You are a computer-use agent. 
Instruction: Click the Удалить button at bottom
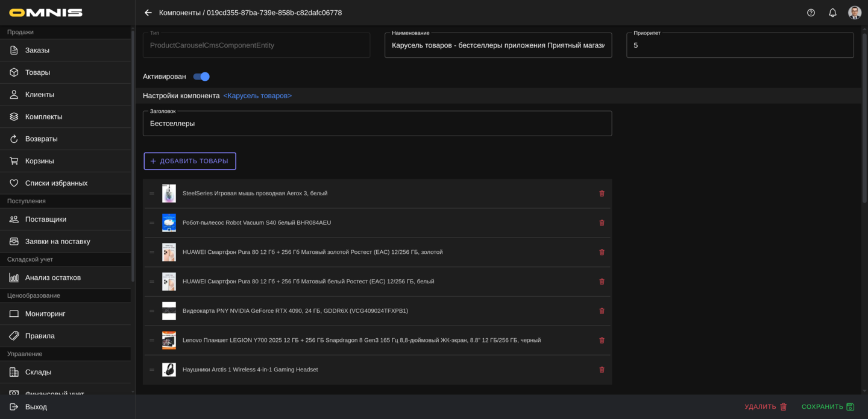coord(766,407)
